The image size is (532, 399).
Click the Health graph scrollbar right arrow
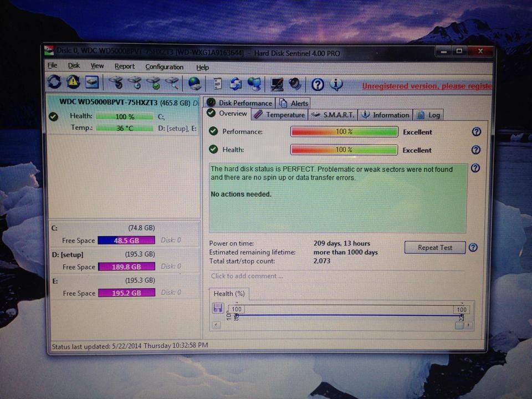[468, 325]
